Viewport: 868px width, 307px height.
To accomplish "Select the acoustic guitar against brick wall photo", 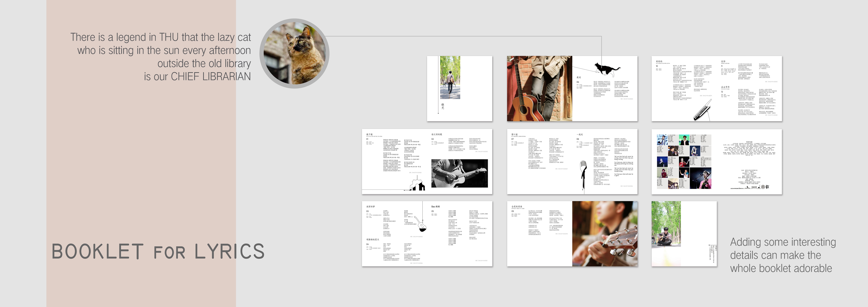I will point(539,89).
